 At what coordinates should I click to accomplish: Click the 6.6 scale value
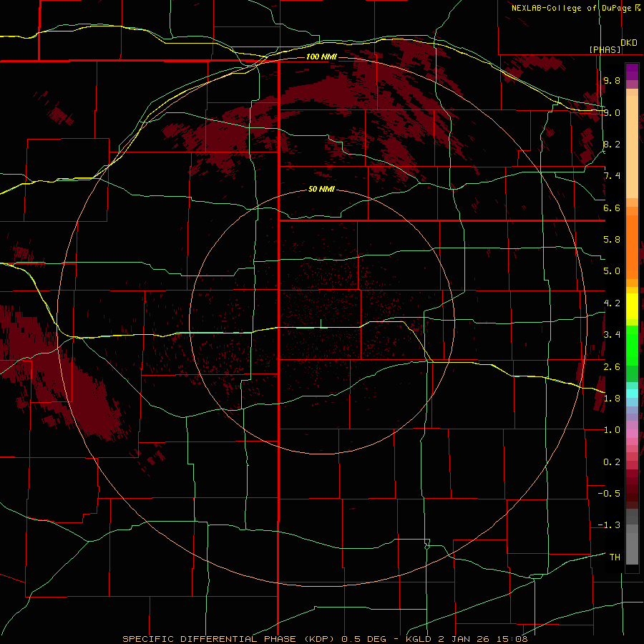click(x=612, y=208)
